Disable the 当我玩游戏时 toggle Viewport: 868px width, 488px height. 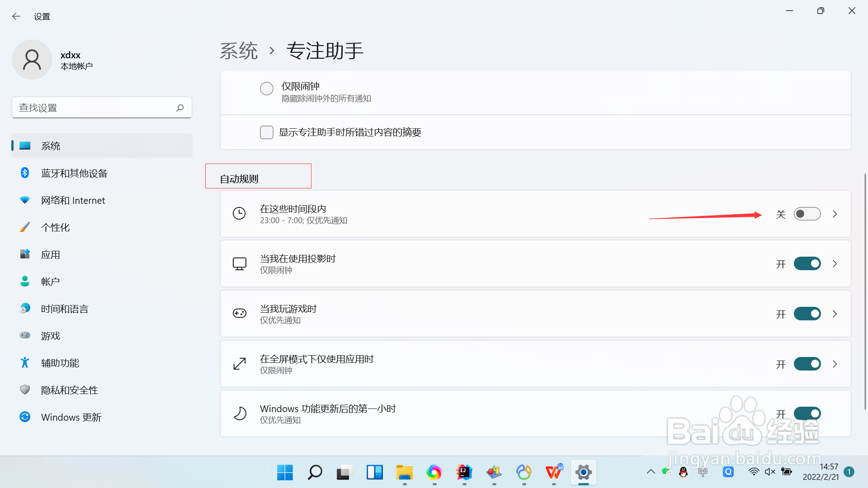tap(807, 314)
